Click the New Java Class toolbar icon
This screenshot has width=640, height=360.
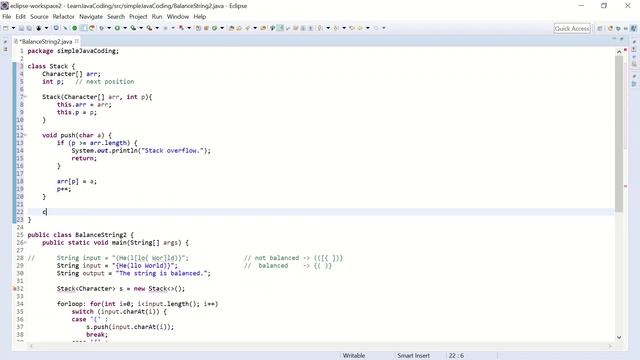coord(214,28)
